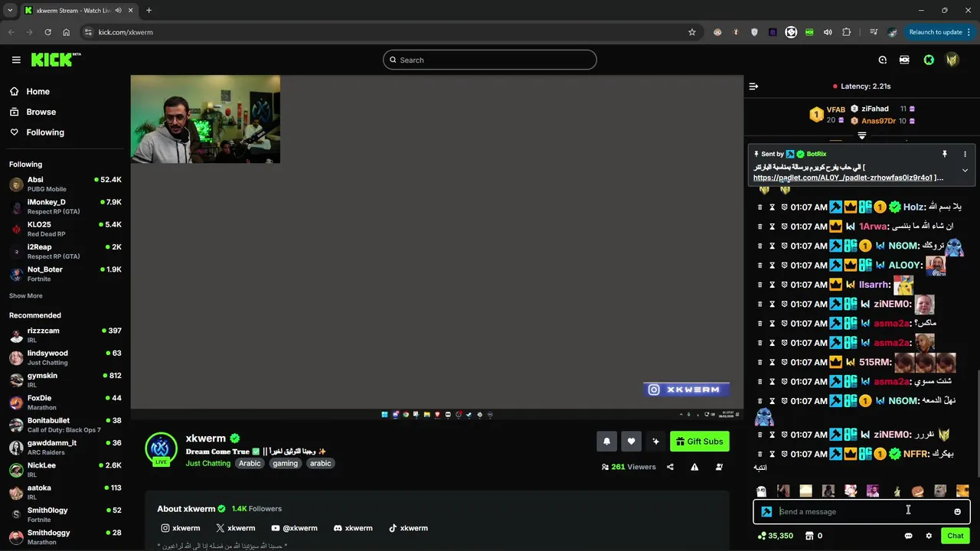
Task: Open the pinned message options menu
Action: pos(965,154)
